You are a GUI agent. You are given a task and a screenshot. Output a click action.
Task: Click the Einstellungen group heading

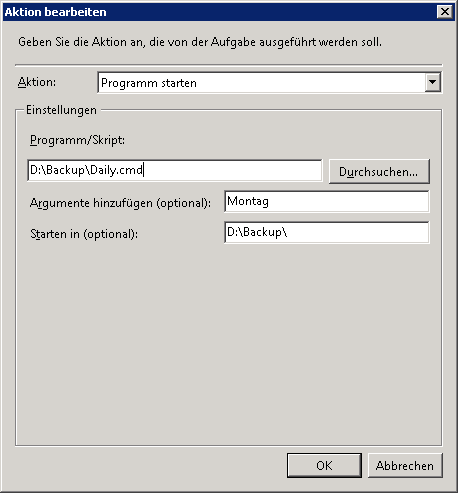61,110
